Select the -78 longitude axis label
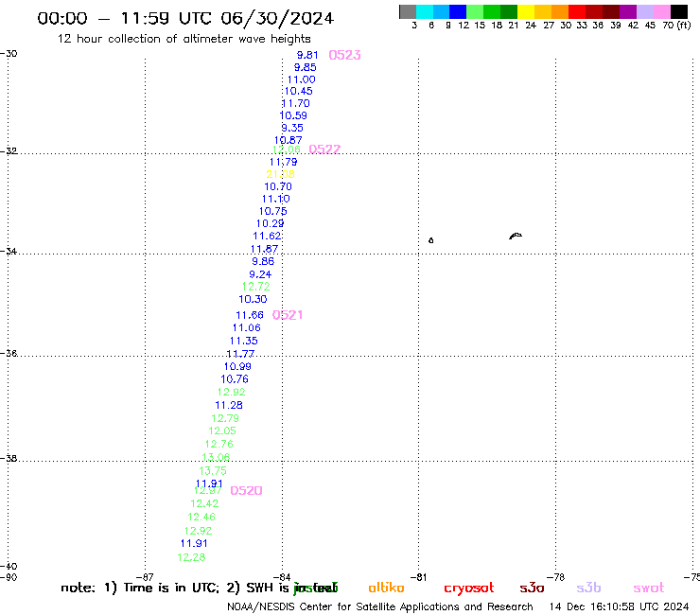Screen dimensions: 700x615 click(x=555, y=577)
